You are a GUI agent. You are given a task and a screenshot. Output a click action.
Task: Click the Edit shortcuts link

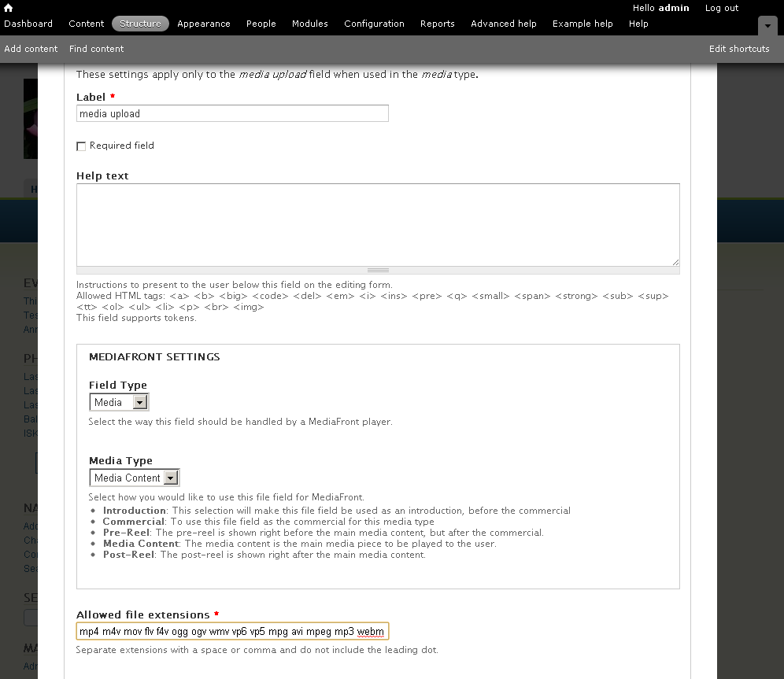[739, 49]
